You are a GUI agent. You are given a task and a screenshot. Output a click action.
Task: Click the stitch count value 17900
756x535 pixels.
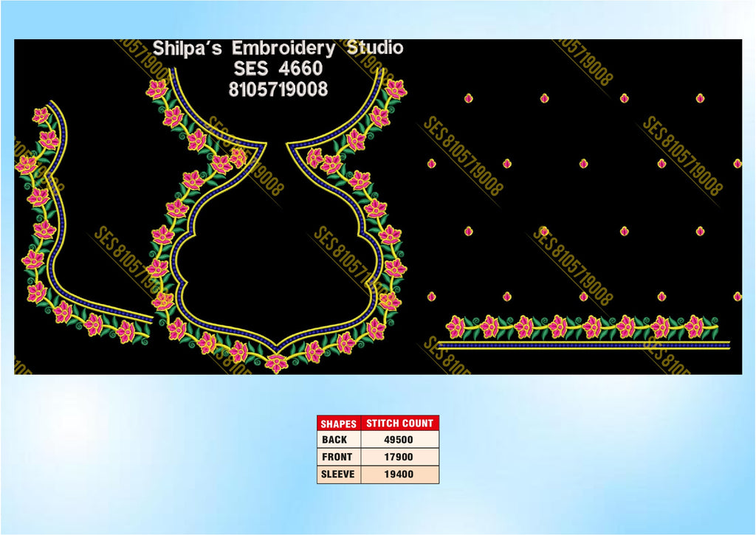pyautogui.click(x=398, y=457)
